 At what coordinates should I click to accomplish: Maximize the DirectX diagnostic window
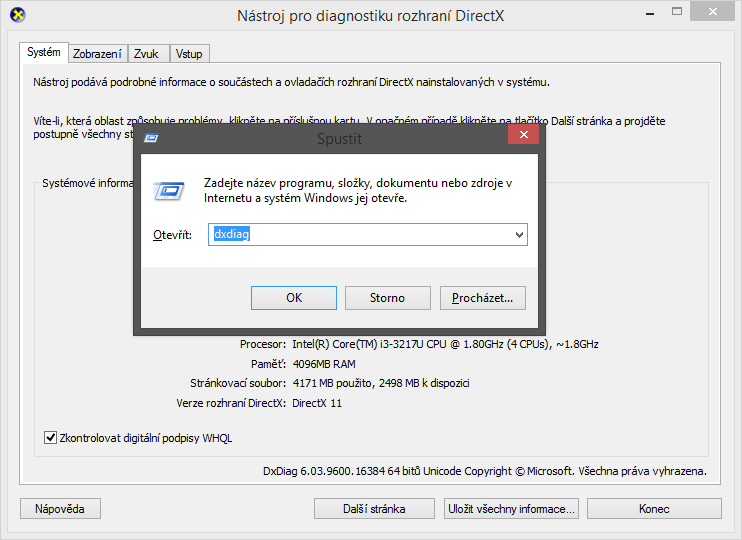pos(677,12)
